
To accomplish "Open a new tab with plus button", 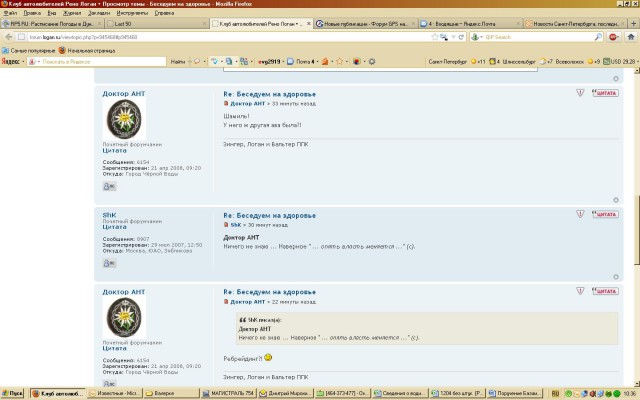I will tap(634, 24).
